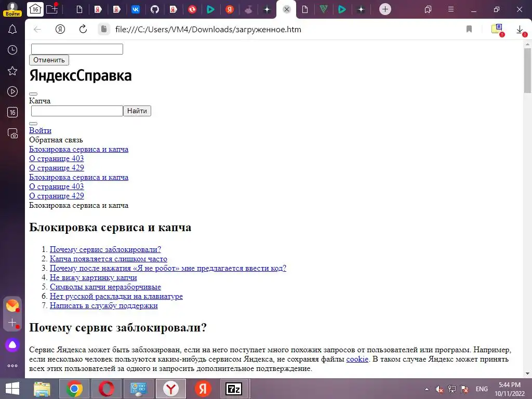Viewport: 532px width, 399px height.
Task: Click the ЯндексСправка logo heading
Action: point(81,76)
